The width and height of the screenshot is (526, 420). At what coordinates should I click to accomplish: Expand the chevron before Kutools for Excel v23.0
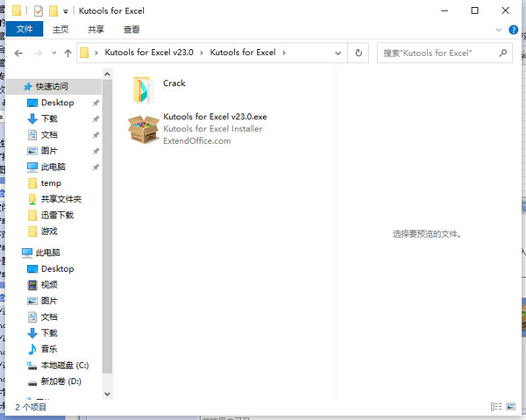point(96,53)
